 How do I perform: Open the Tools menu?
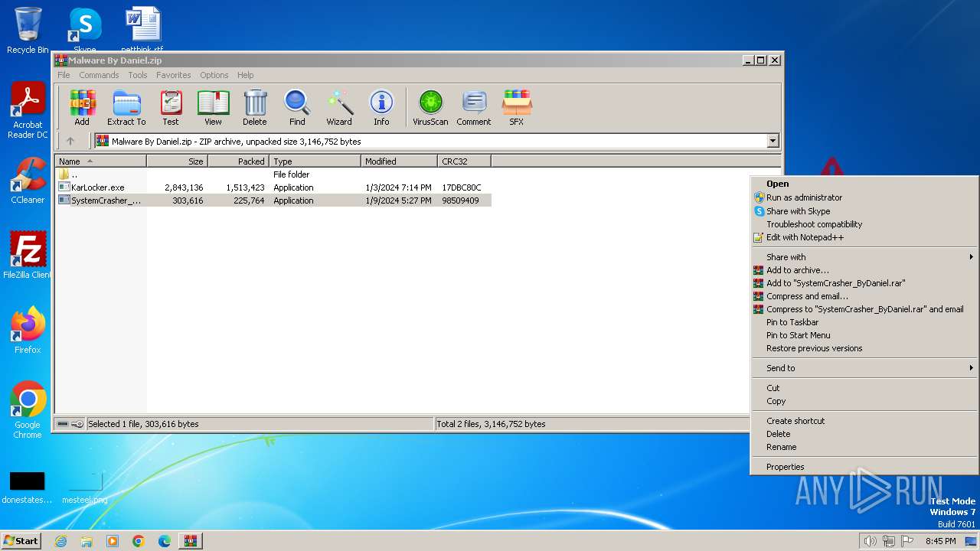(138, 75)
